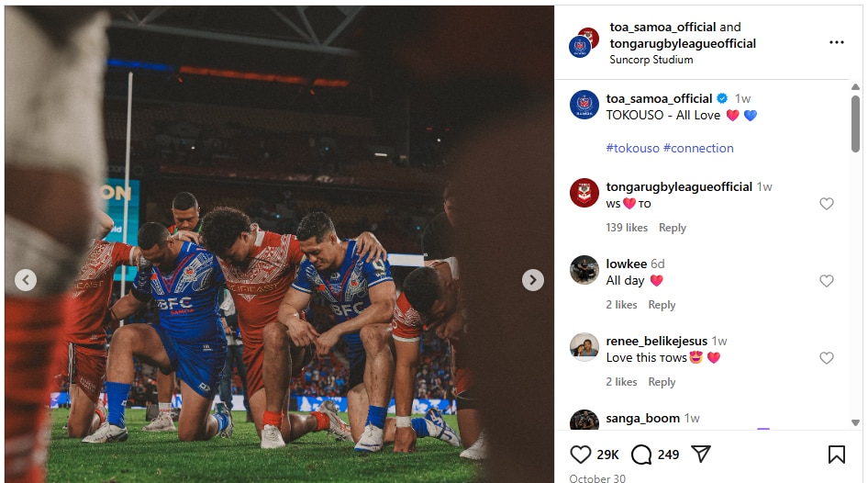The image size is (868, 483).
Task: Open the three-dots more options menu
Action: pyautogui.click(x=837, y=42)
